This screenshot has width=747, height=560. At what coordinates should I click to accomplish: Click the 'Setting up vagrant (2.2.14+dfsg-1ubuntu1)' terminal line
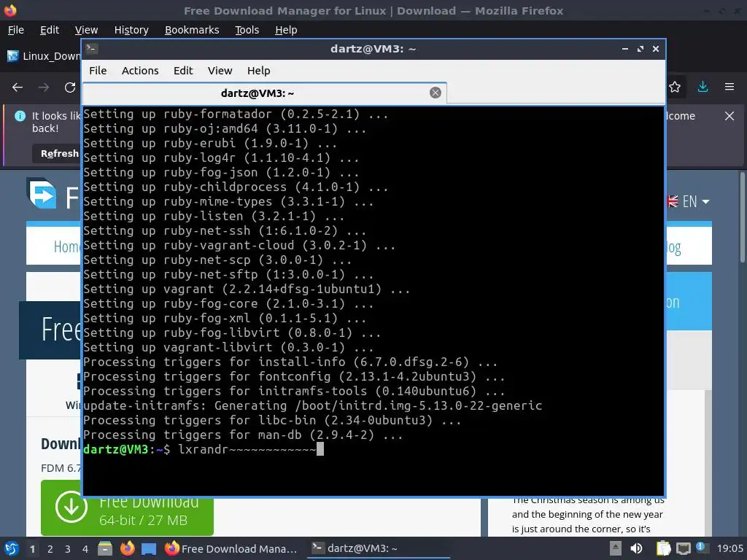pyautogui.click(x=247, y=289)
